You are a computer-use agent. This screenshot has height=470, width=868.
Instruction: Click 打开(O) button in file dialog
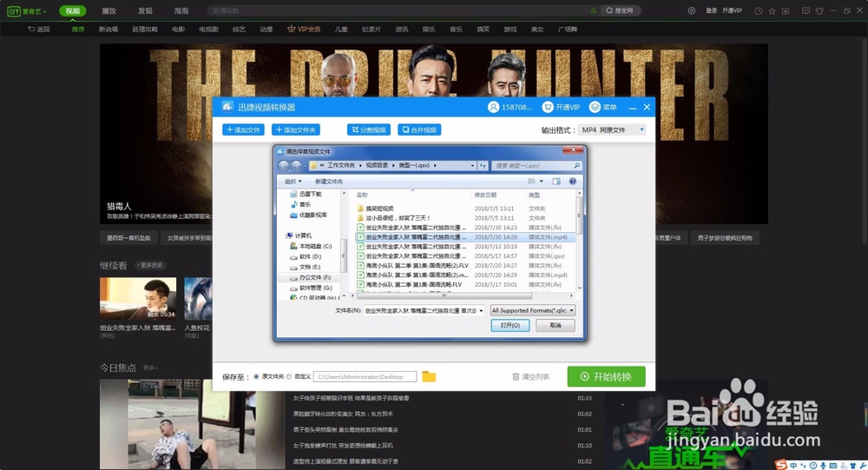tap(510, 325)
